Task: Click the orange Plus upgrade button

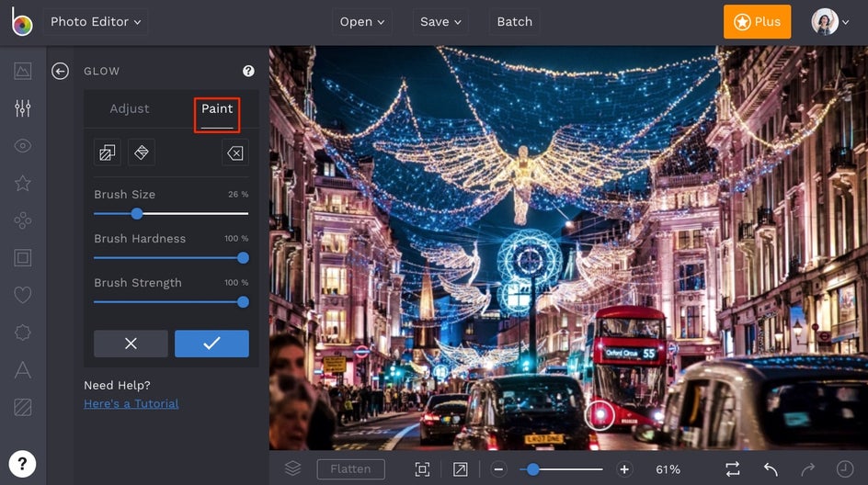Action: (757, 21)
